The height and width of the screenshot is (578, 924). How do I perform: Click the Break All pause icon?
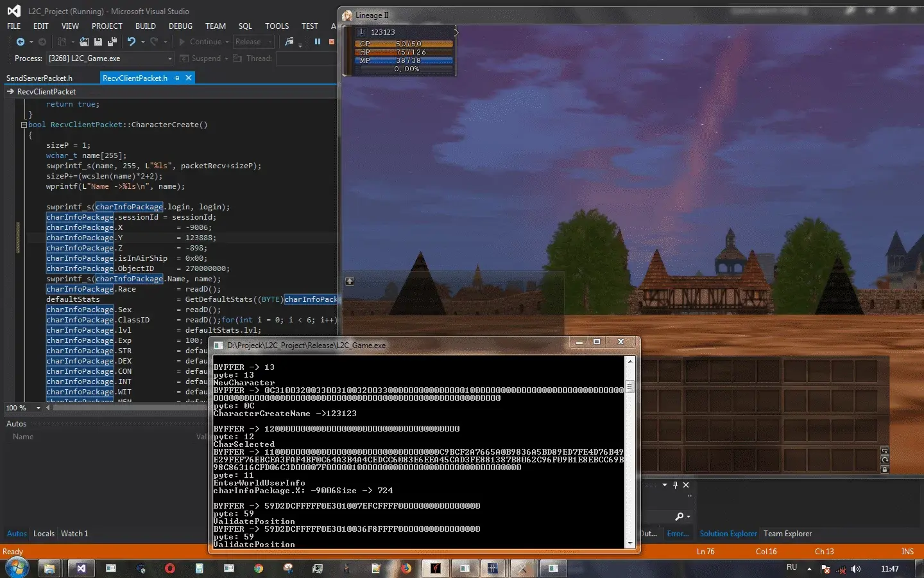317,42
